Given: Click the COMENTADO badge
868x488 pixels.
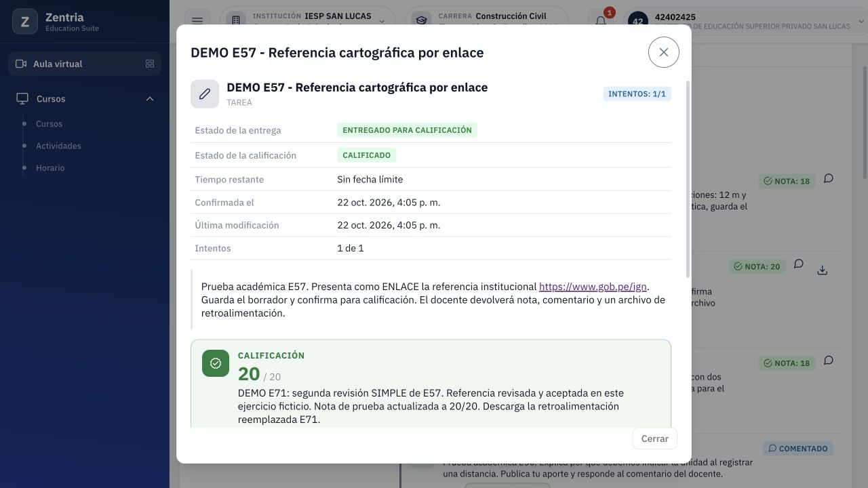Looking at the screenshot, I should point(798,448).
